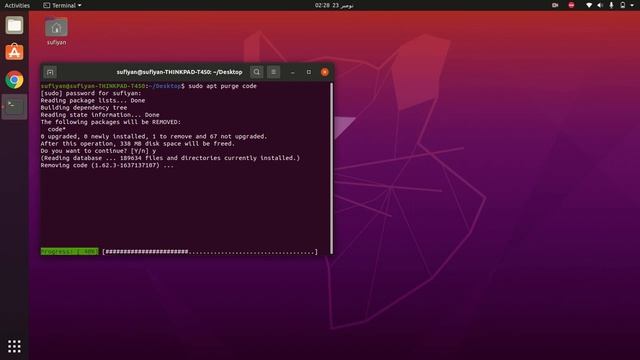Image resolution: width=640 pixels, height=360 pixels.
Task: Click the Terminal vertical scrollbar
Action: coord(331,168)
